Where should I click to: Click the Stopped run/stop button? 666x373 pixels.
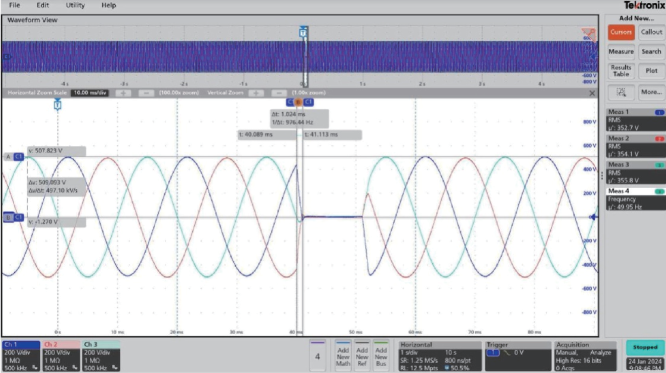pos(645,348)
